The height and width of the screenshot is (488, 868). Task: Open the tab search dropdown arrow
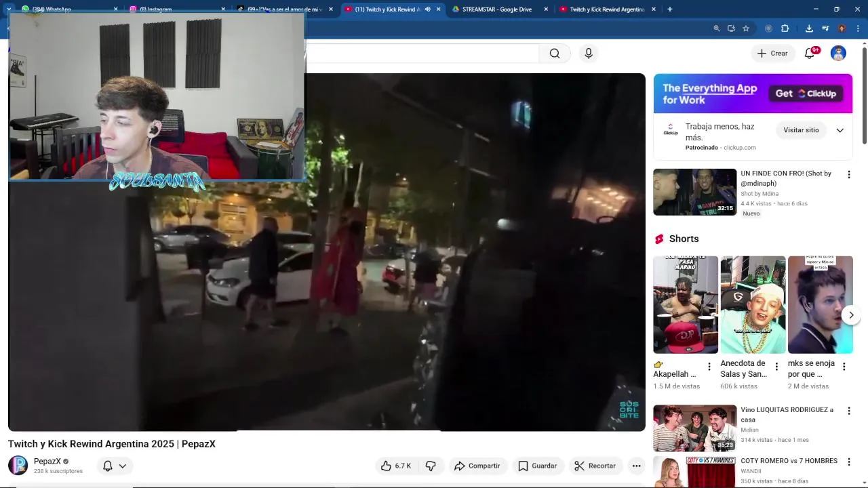point(9,9)
